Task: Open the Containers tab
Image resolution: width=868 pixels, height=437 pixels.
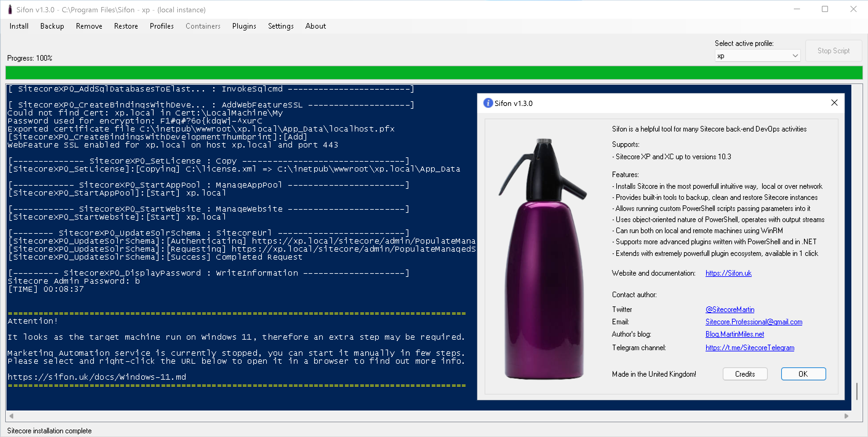Action: [x=202, y=26]
